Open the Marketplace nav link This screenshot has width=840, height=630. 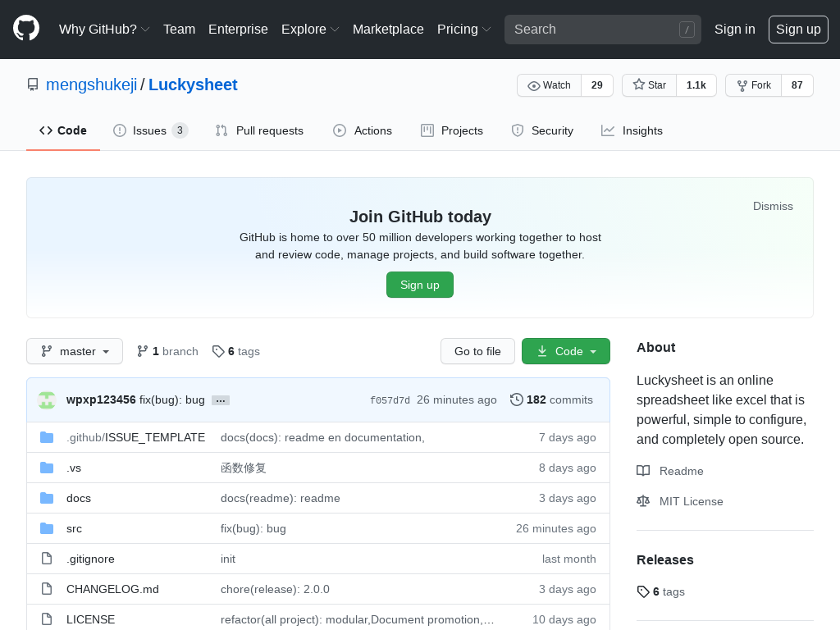click(x=388, y=30)
